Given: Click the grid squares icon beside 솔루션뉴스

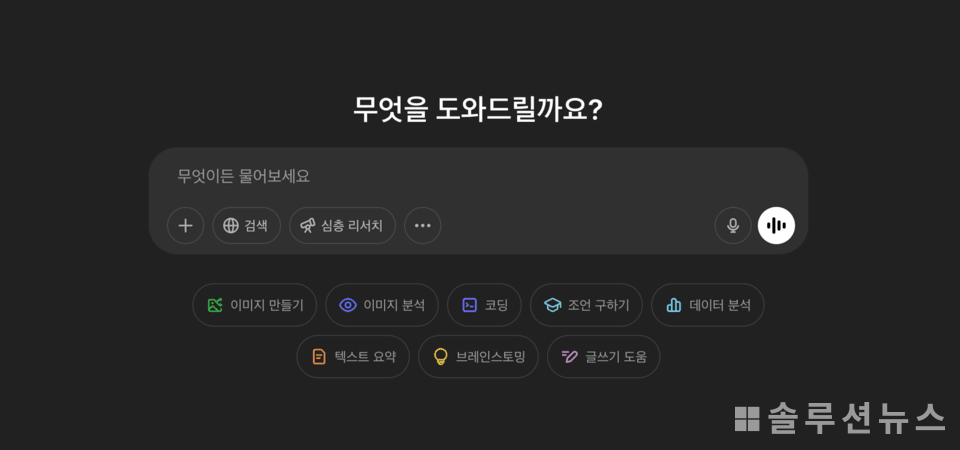Looking at the screenshot, I should (x=747, y=419).
